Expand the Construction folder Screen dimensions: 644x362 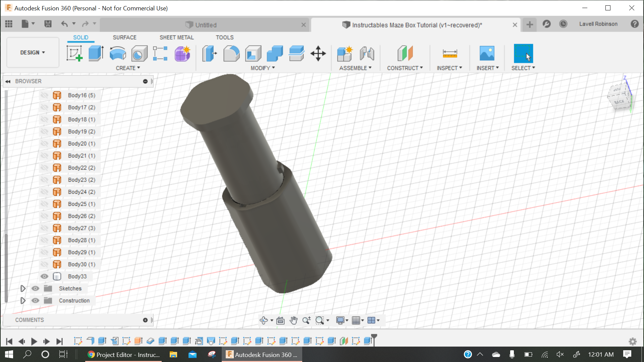click(x=23, y=301)
